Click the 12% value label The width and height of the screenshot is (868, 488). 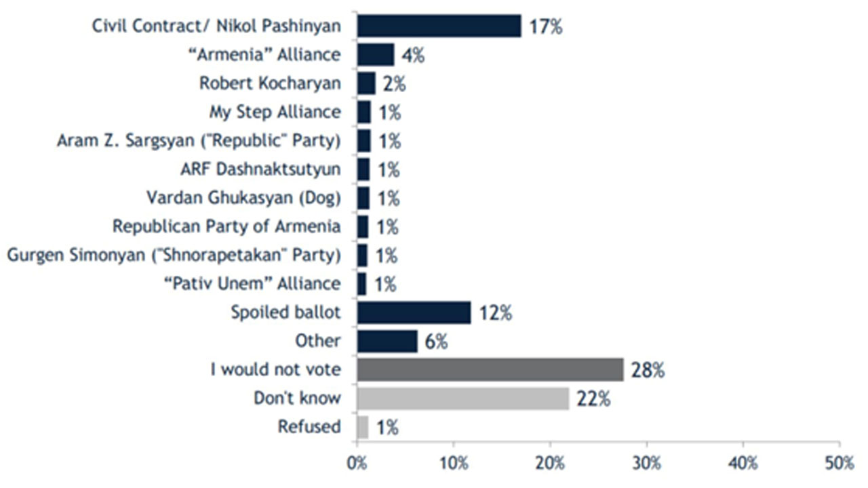(x=496, y=313)
